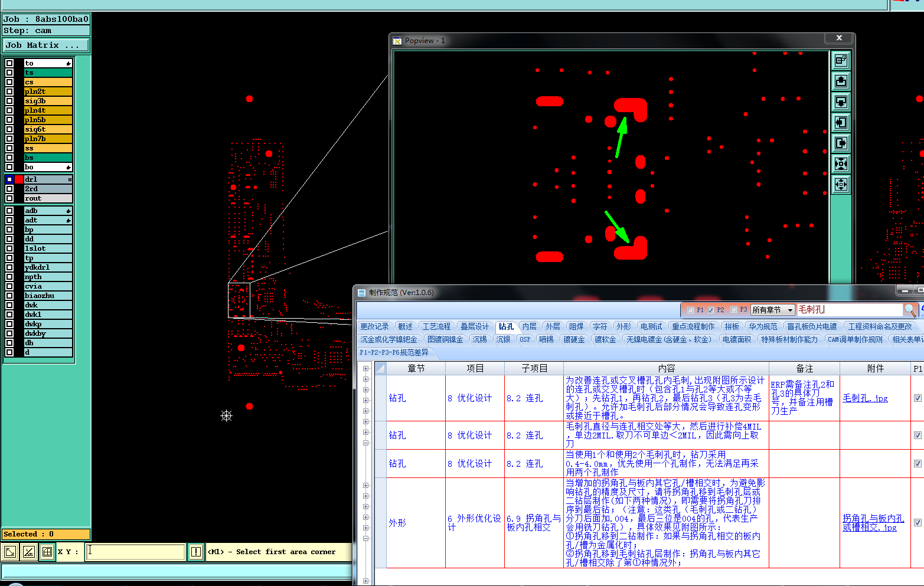Click the ERP需备注孔2和孔3 remark cell
Viewport: 924px width, 586px height.
coord(804,398)
